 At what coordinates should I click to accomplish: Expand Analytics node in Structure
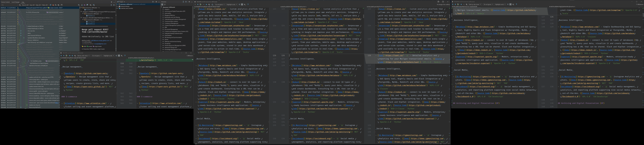coord(163,9)
